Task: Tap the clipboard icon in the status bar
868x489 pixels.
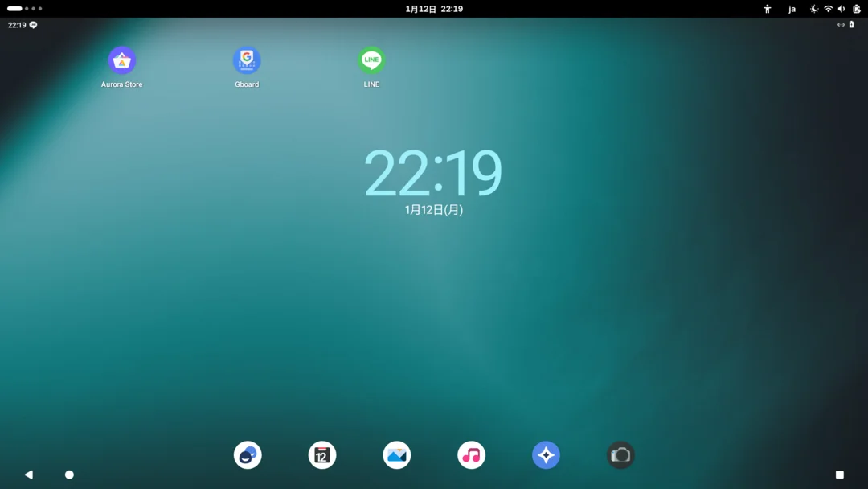Action: 857,9
